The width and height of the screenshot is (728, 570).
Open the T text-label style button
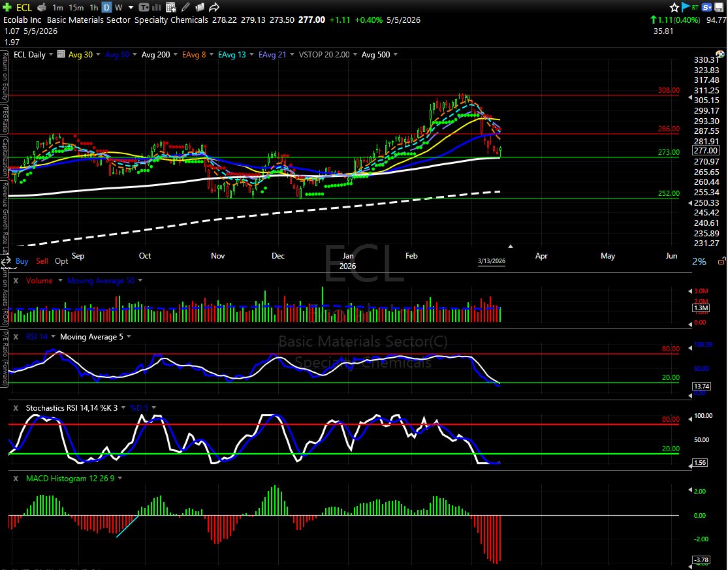pyautogui.click(x=144, y=7)
